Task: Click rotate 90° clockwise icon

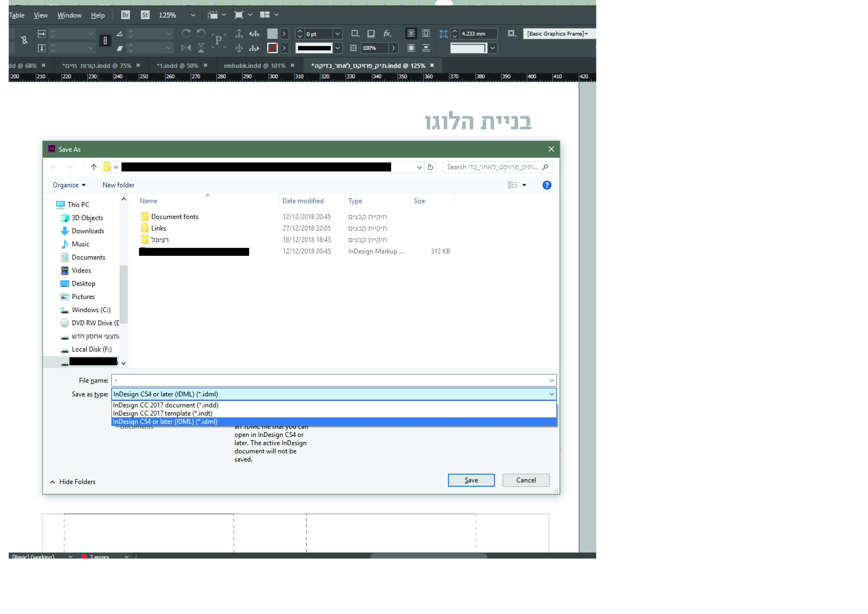Action: 186,34
